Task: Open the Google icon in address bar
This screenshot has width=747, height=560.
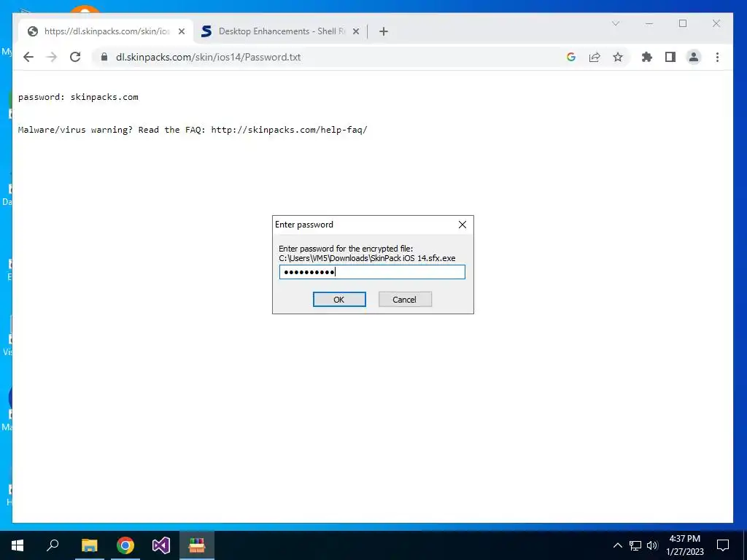Action: (x=571, y=57)
